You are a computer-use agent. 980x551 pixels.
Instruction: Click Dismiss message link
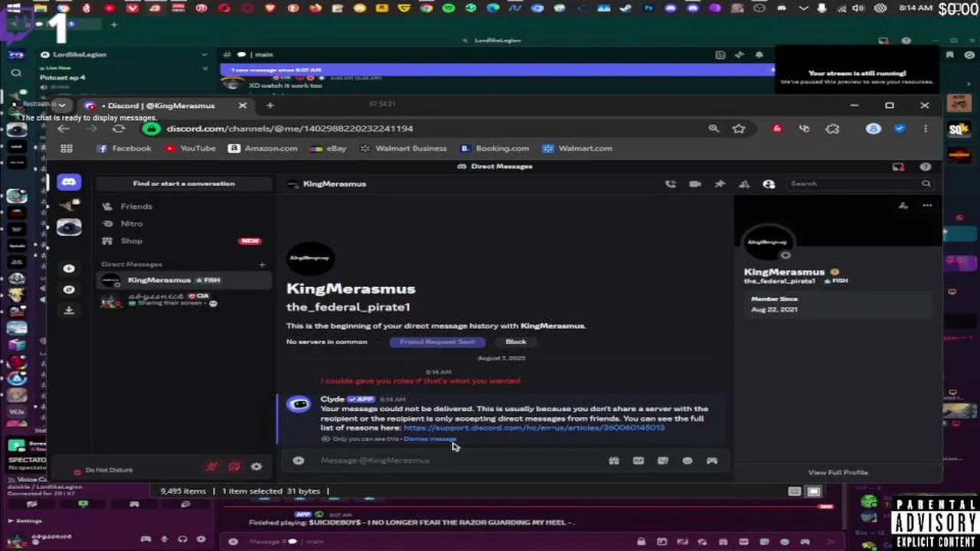429,439
